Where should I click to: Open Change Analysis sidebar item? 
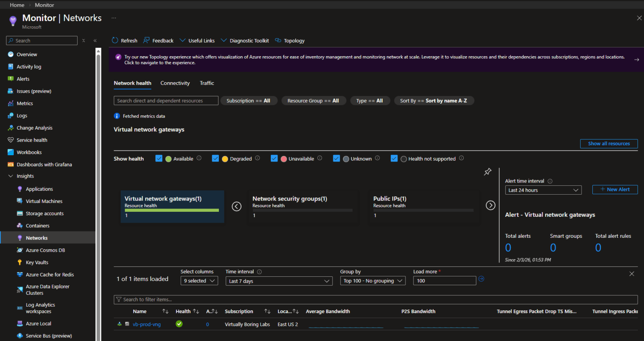(34, 128)
